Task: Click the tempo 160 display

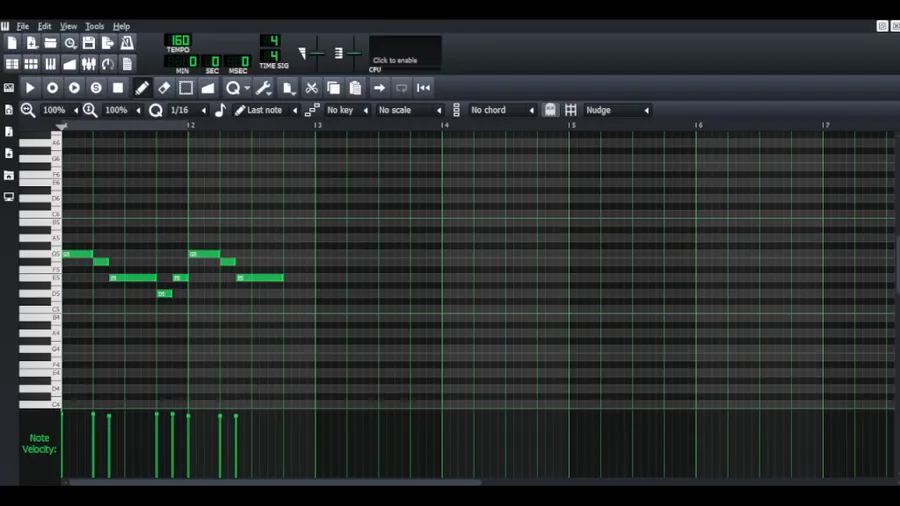Action: (179, 40)
